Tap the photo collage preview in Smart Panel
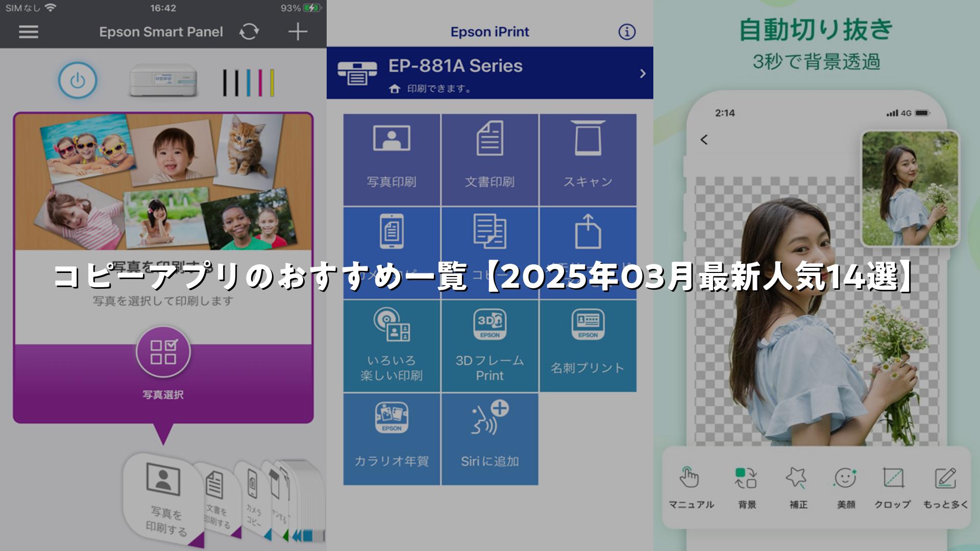The image size is (980, 551). pyautogui.click(x=163, y=182)
